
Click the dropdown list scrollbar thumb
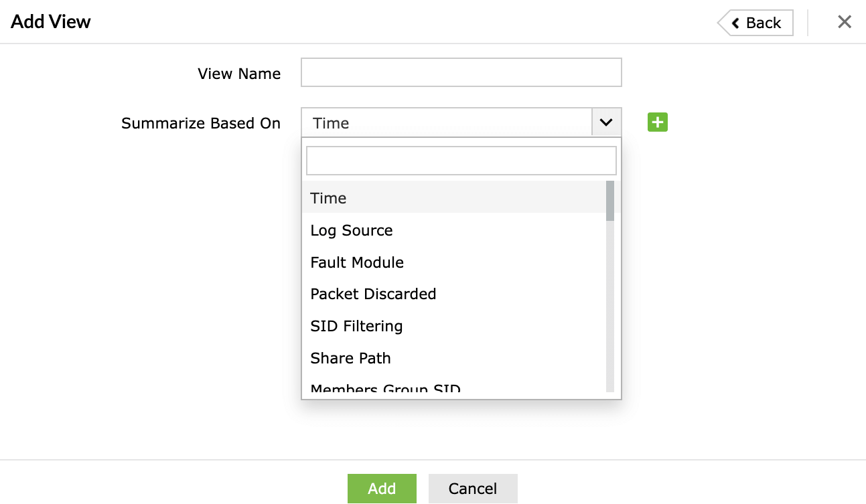coord(609,200)
